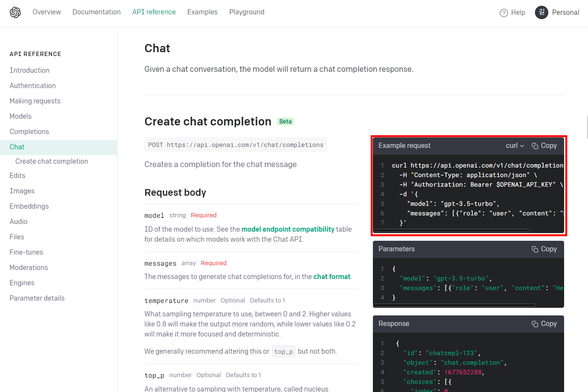
Task: Copy the Response code block
Action: 544,324
